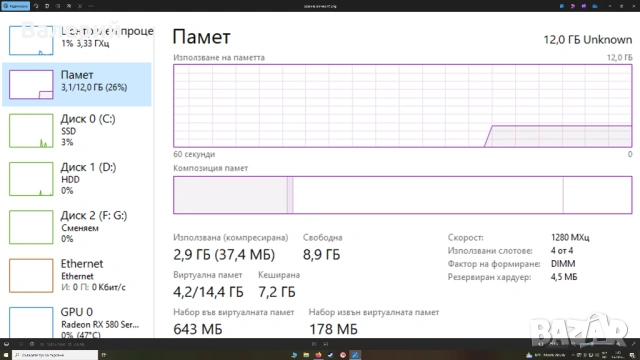Click the 1280 МХц speed value

570,237
